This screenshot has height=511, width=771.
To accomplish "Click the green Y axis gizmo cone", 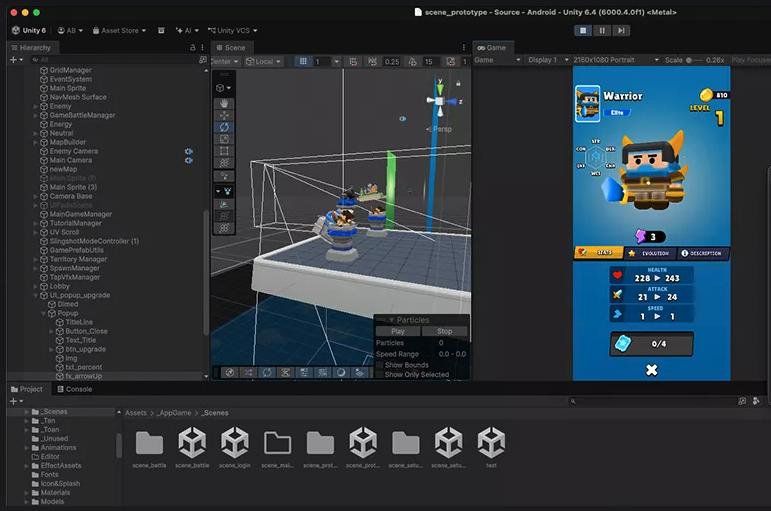I will (440, 88).
